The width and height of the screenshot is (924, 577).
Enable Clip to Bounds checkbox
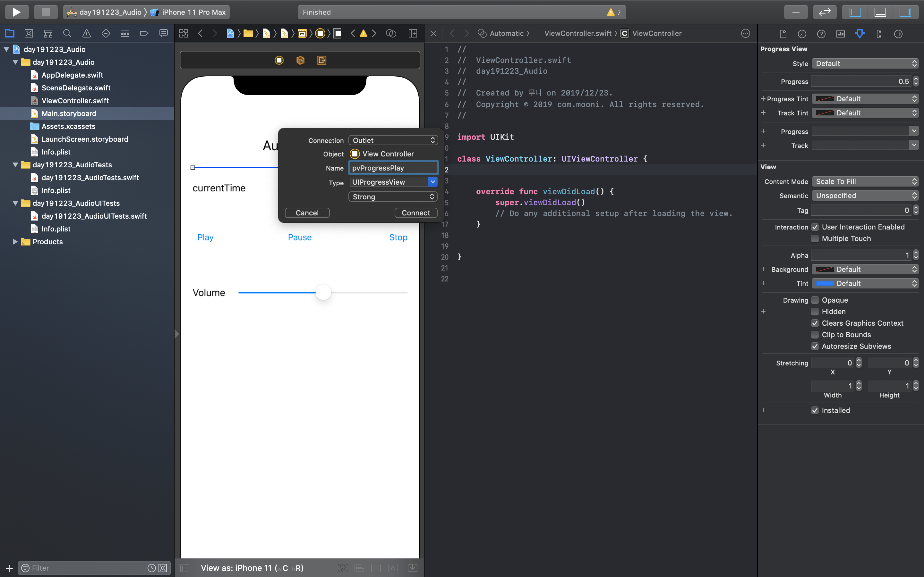tap(815, 335)
